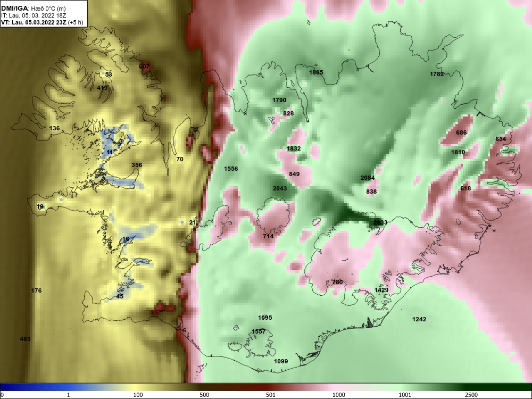Select the 2833 value in dark green
This screenshot has width=532, height=399.
[380, 223]
